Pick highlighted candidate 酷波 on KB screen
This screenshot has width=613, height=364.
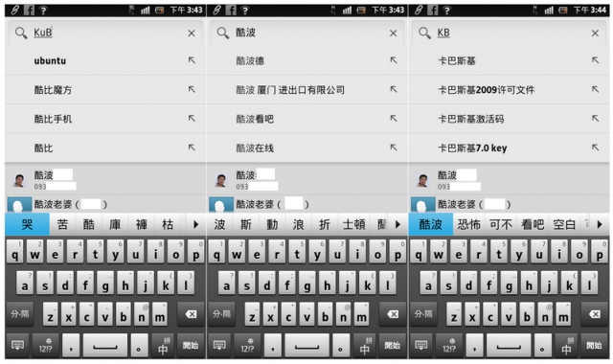pos(431,224)
